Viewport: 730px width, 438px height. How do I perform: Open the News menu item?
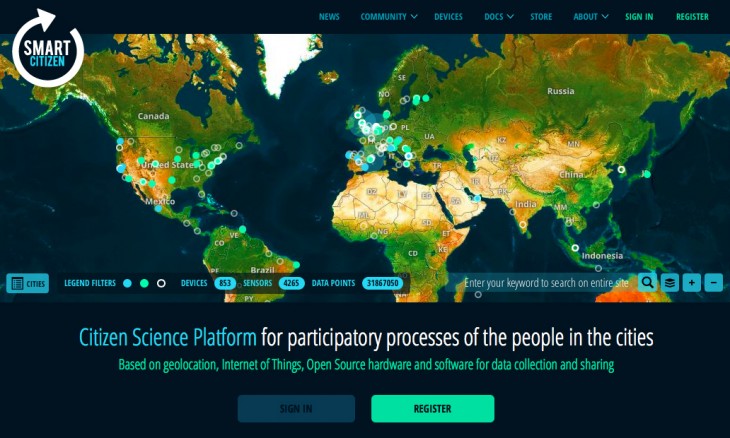(x=329, y=17)
